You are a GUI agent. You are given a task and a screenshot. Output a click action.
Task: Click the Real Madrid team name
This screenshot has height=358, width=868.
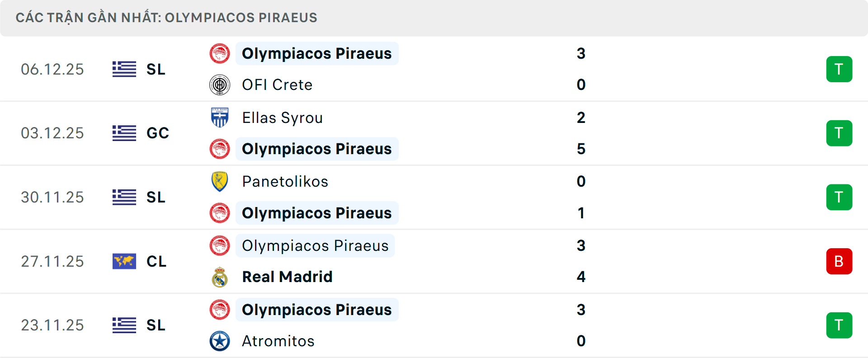287,277
